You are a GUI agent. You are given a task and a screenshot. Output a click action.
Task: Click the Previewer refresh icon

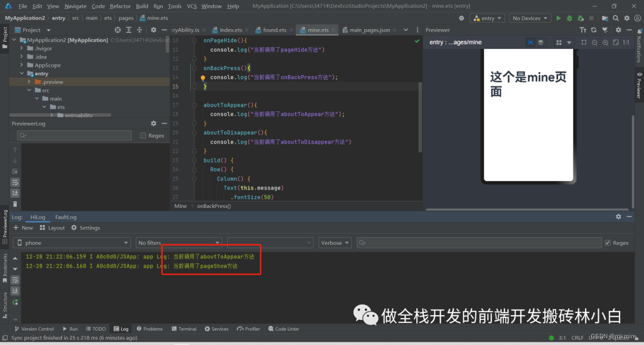pos(593,30)
